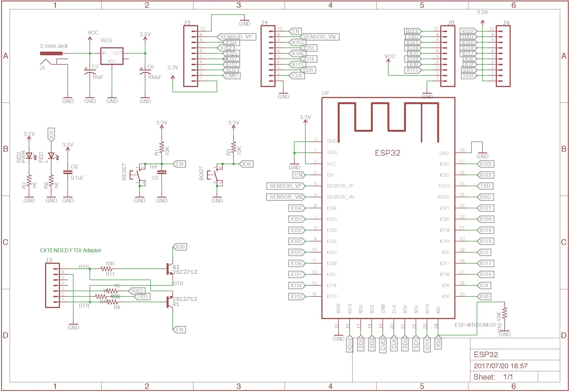The image size is (569, 392).
Task: Click the C6 100uF capacitor symbol
Action: 145,71
